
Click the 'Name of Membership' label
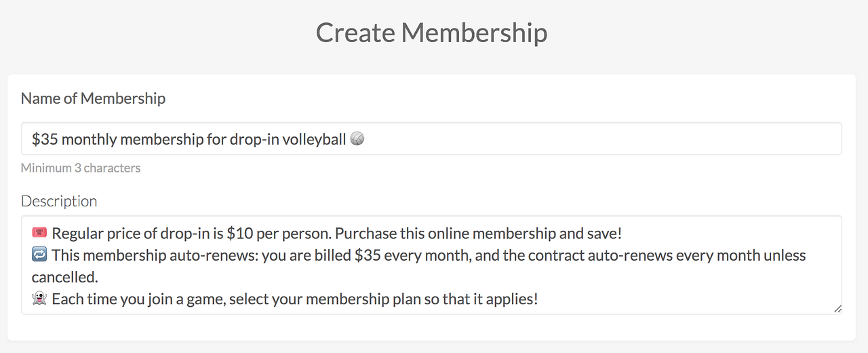93,98
